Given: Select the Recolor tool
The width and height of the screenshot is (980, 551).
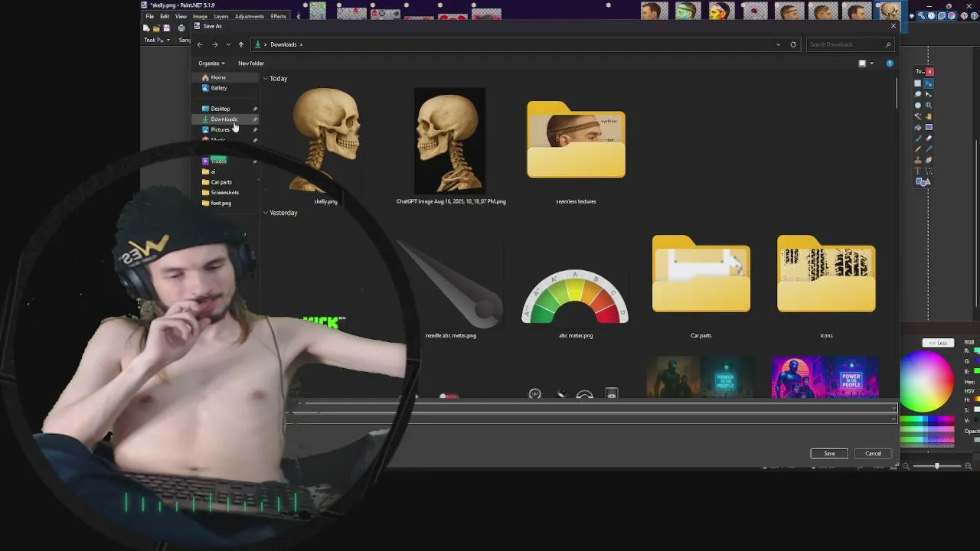Looking at the screenshot, I should click(x=929, y=160).
